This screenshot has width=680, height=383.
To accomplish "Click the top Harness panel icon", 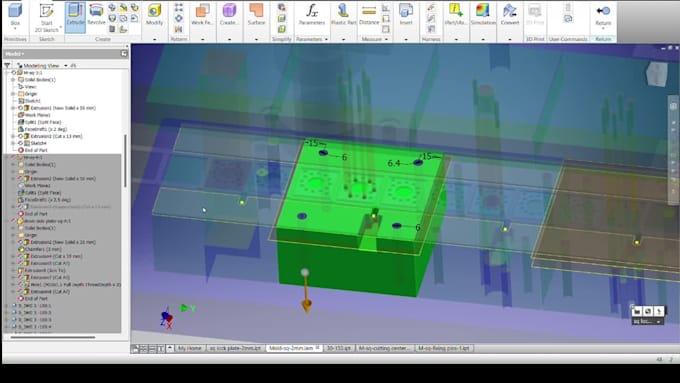I will click(431, 7).
